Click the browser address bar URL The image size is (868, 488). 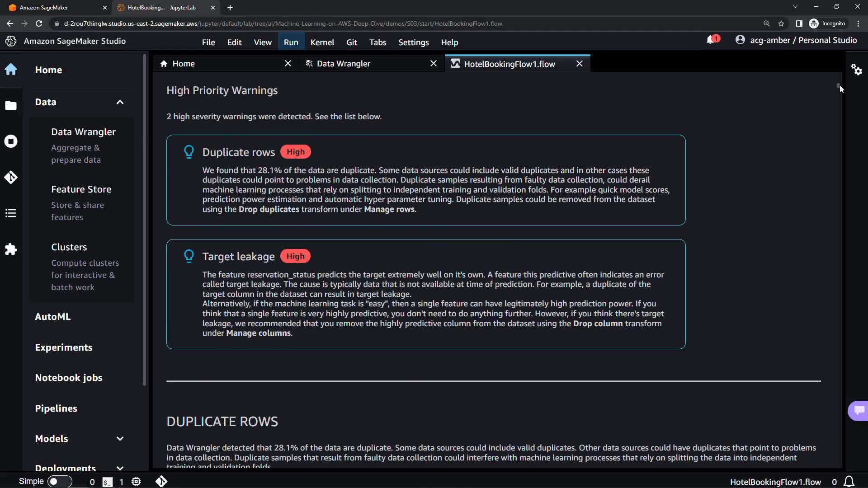point(283,23)
